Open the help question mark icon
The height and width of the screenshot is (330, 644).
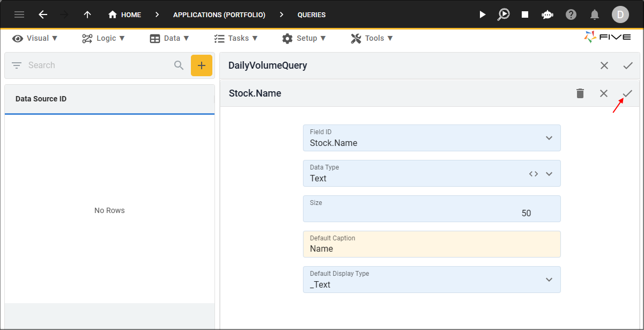pyautogui.click(x=571, y=14)
